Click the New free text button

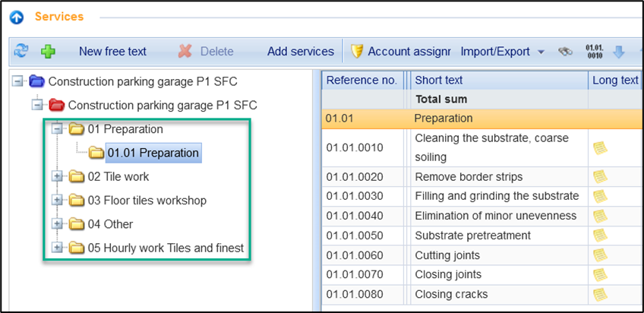coord(112,52)
